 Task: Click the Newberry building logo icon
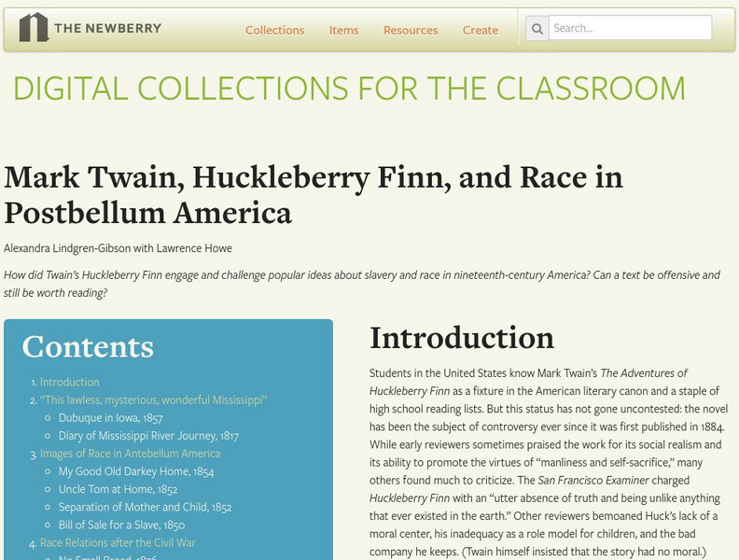pos(34,27)
